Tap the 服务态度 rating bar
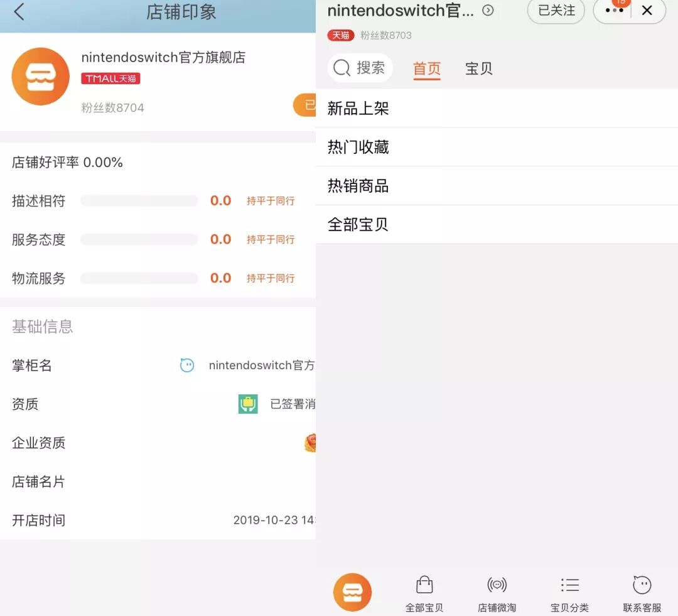The width and height of the screenshot is (678, 616). tap(139, 239)
